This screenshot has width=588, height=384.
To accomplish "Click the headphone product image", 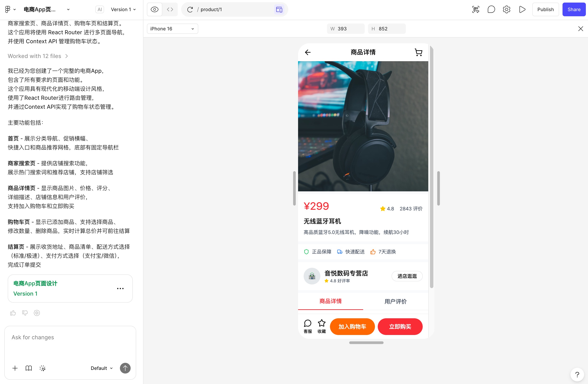I will click(363, 126).
